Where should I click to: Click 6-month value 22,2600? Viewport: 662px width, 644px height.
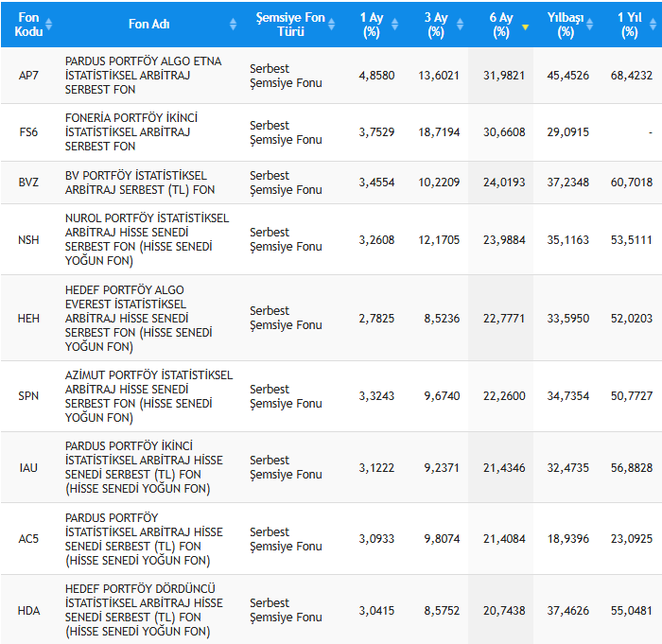[x=504, y=396]
